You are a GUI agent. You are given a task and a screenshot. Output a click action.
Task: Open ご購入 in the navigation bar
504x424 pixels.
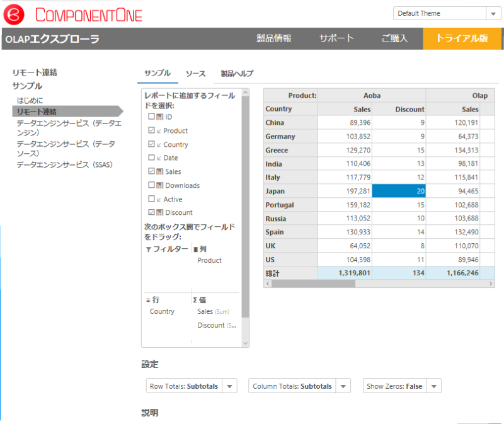pyautogui.click(x=394, y=38)
